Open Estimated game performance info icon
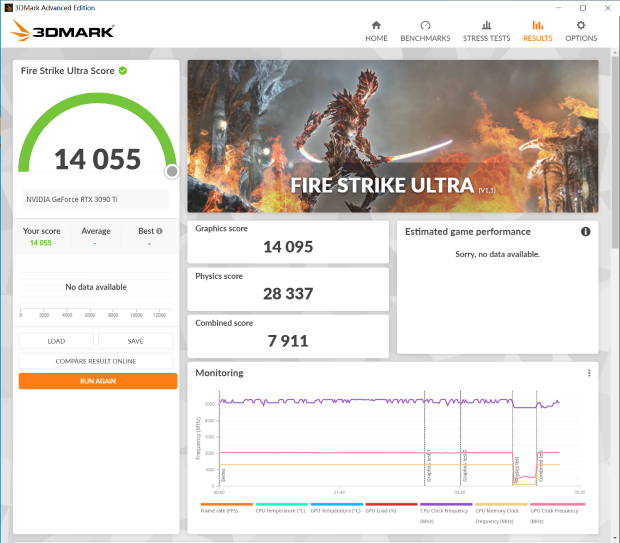 click(585, 232)
